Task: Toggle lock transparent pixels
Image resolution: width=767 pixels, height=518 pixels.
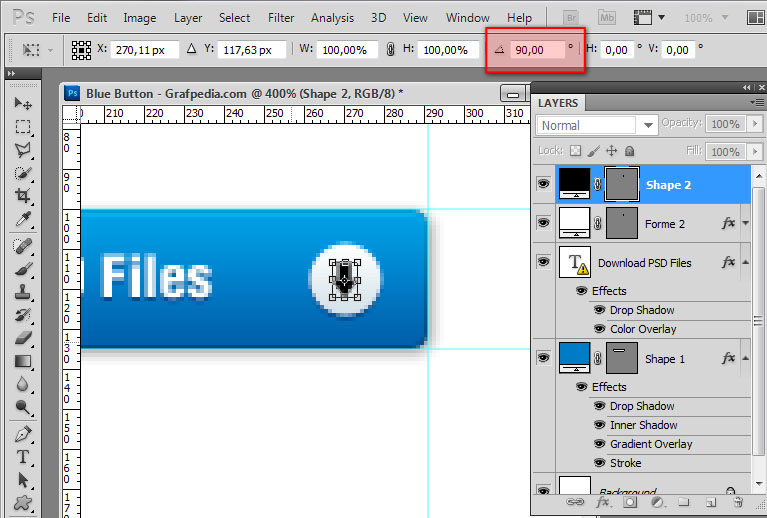Action: click(576, 151)
